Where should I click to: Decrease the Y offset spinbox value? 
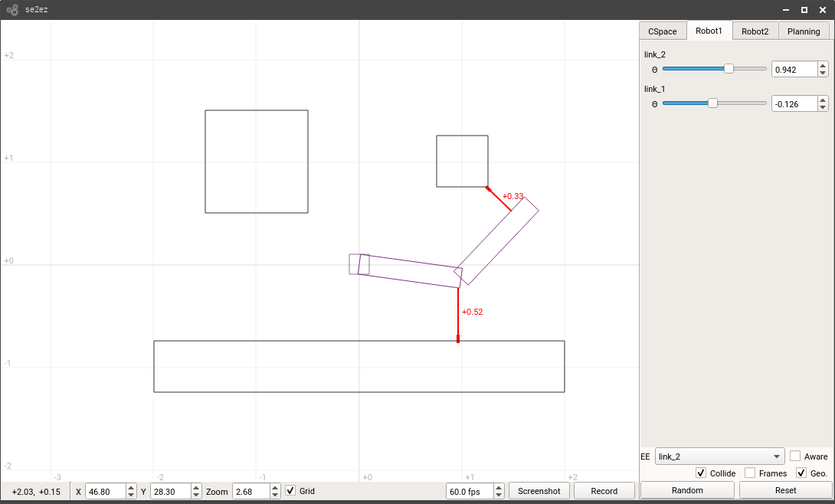pyautogui.click(x=196, y=495)
